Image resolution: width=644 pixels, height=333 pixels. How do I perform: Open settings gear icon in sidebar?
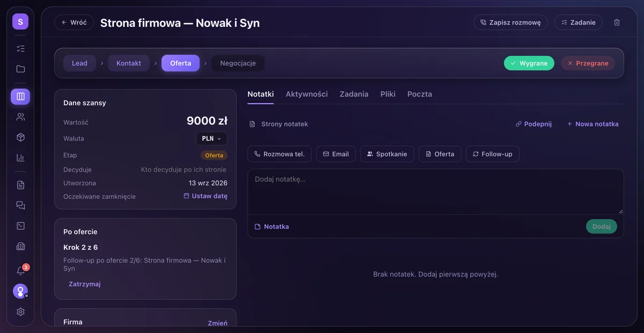click(x=20, y=312)
